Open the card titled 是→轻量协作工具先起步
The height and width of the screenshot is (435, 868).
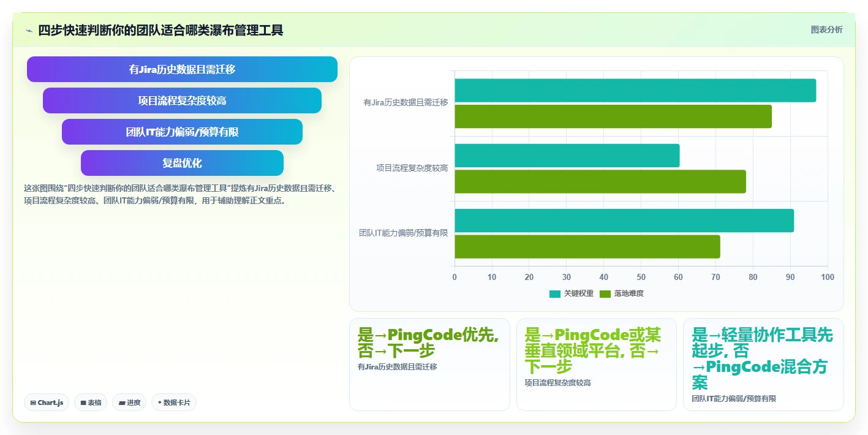pos(763,364)
